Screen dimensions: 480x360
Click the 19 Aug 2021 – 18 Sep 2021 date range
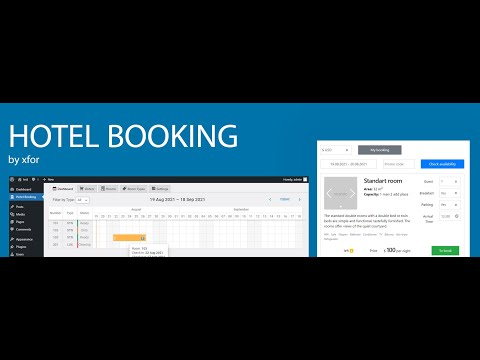coord(177,200)
